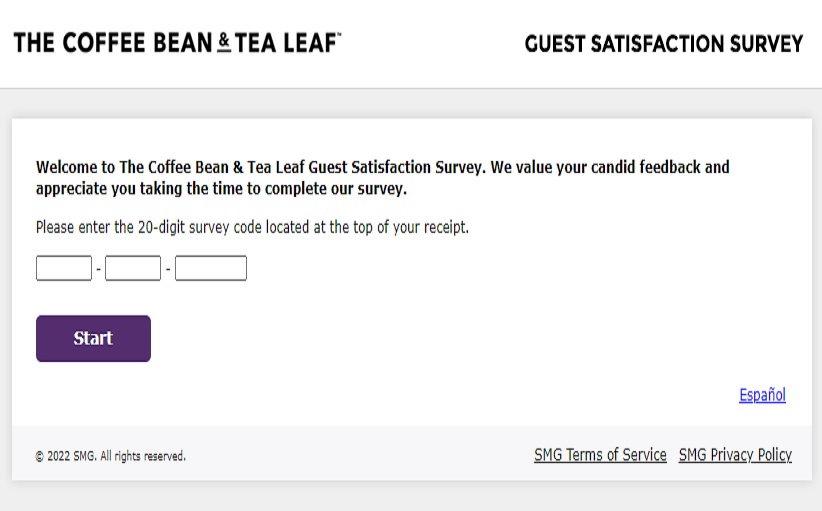This screenshot has height=511, width=822.
Task: Click the ampersand symbol in header logo
Action: tap(224, 42)
